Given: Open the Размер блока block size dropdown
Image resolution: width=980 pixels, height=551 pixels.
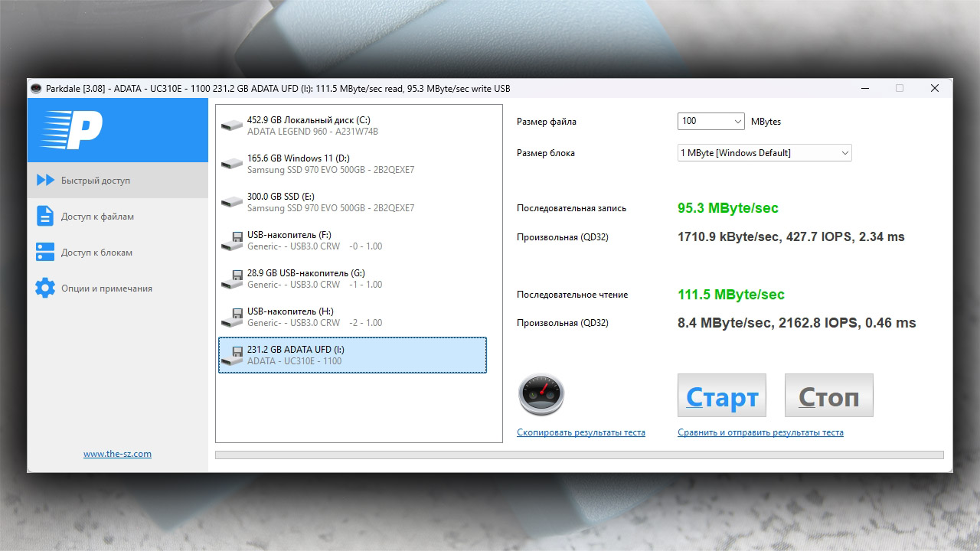Looking at the screenshot, I should tap(764, 153).
